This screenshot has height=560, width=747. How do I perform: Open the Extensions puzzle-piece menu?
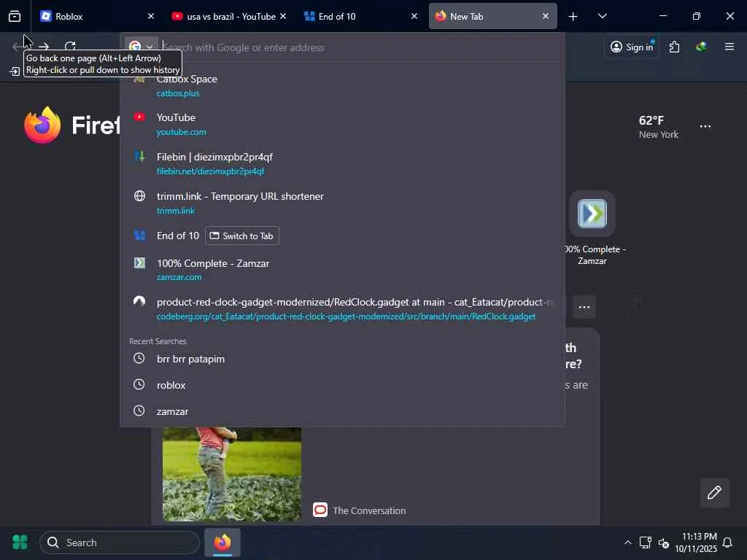click(674, 47)
